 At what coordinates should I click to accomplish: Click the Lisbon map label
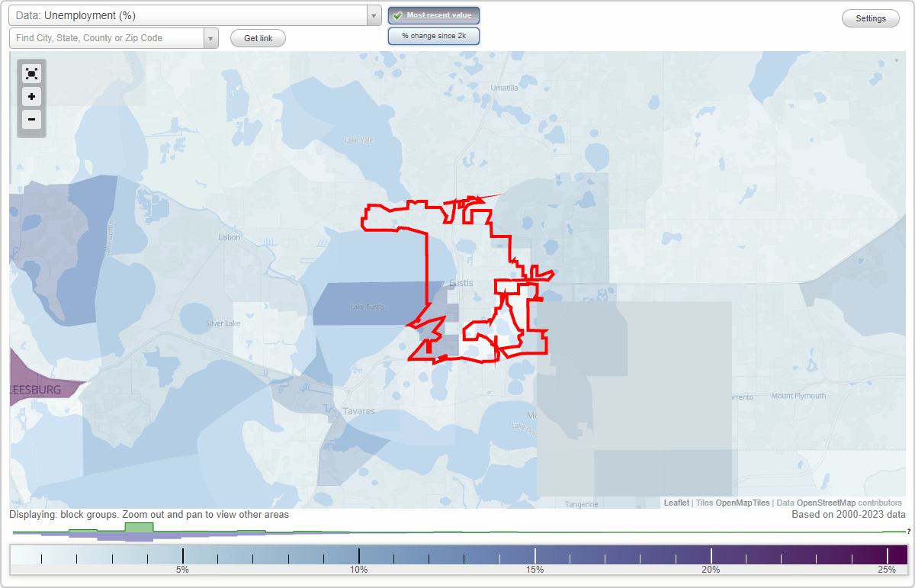coord(230,237)
